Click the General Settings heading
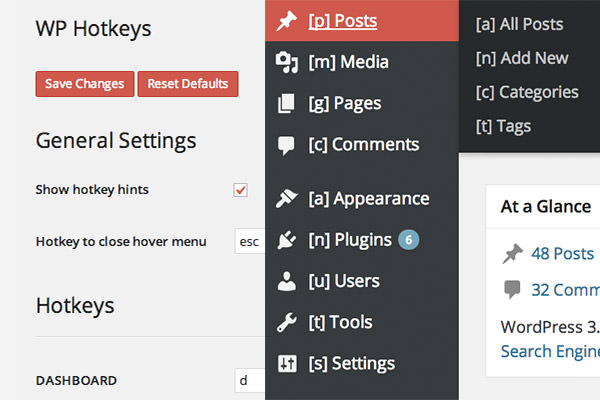Screen dimensions: 600x400 116,141
